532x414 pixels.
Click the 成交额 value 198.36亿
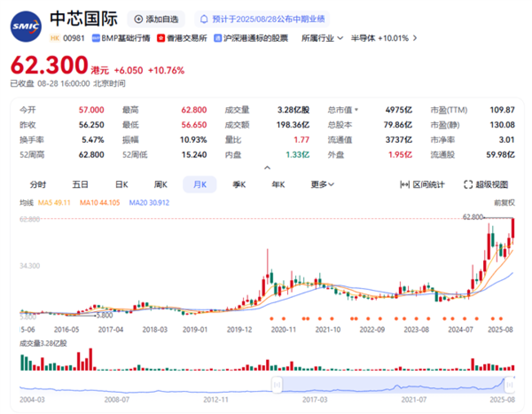[x=293, y=125]
